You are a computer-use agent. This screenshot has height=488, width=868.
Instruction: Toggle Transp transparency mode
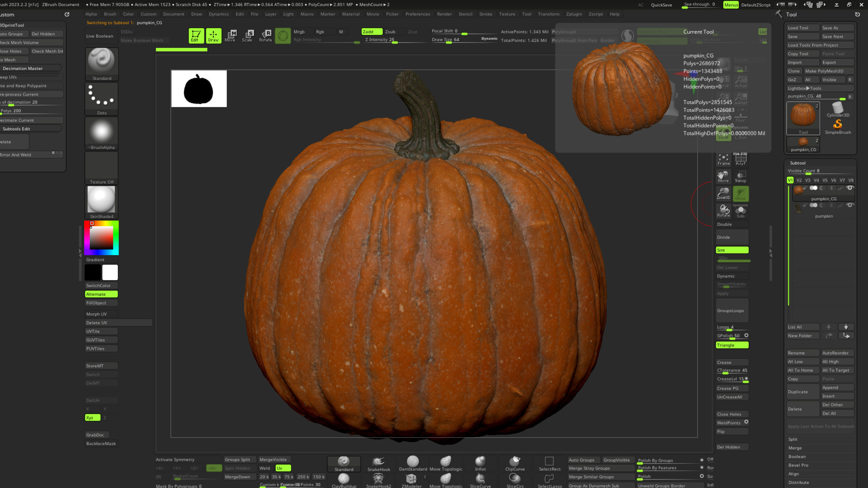point(740,176)
